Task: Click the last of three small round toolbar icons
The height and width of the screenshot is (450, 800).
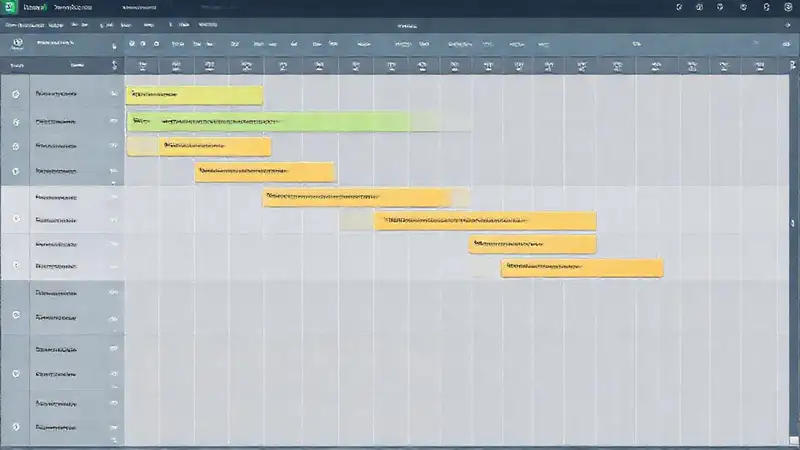Action: [x=156, y=44]
